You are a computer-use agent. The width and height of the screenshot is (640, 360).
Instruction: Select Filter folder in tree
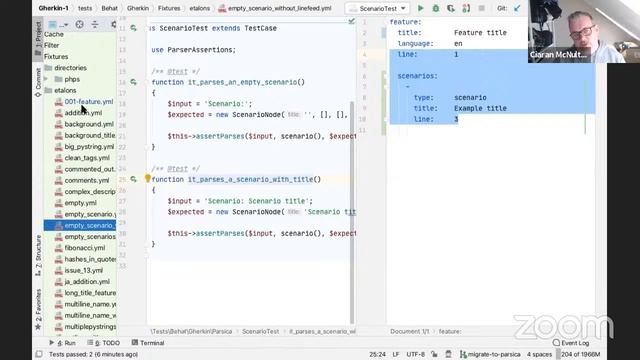tap(51, 45)
